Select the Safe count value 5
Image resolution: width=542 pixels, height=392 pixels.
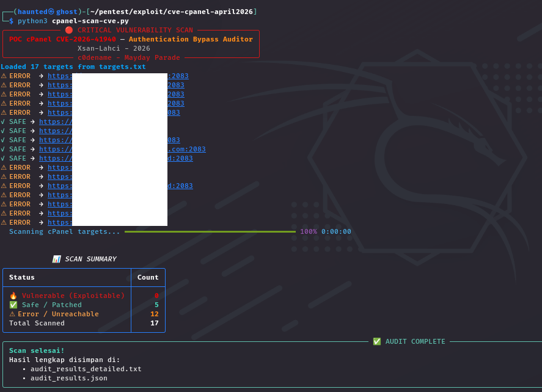pyautogui.click(x=156, y=305)
